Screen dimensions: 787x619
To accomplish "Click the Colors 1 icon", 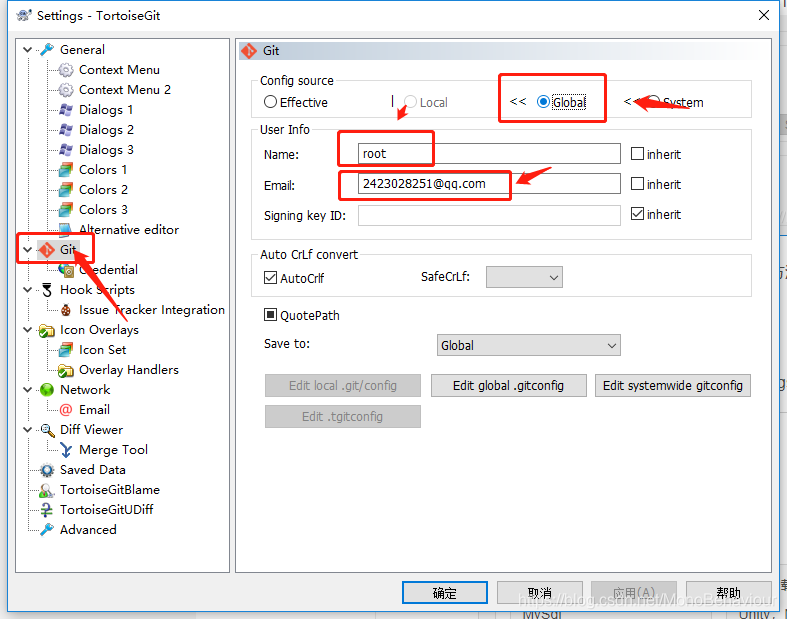I will click(x=66, y=170).
